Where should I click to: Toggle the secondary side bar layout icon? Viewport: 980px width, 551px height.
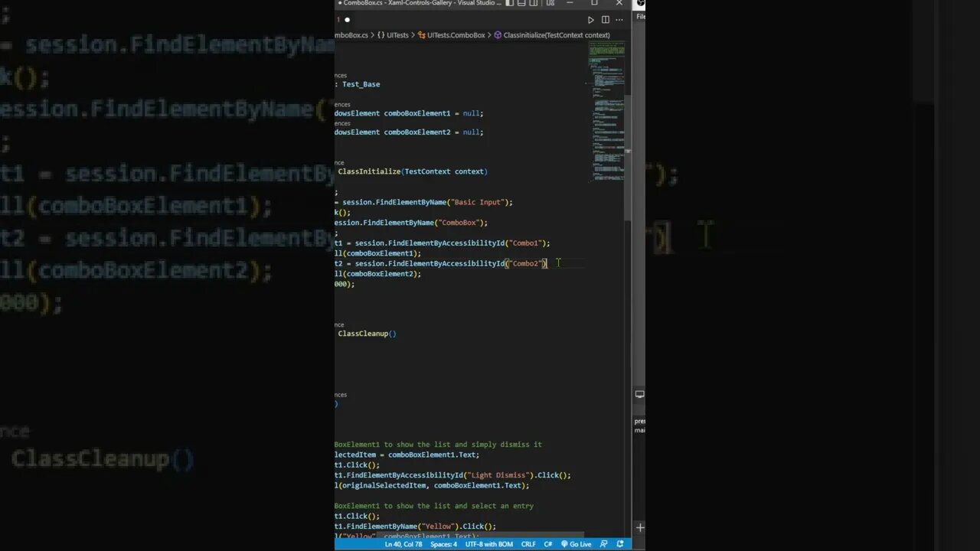click(535, 3)
